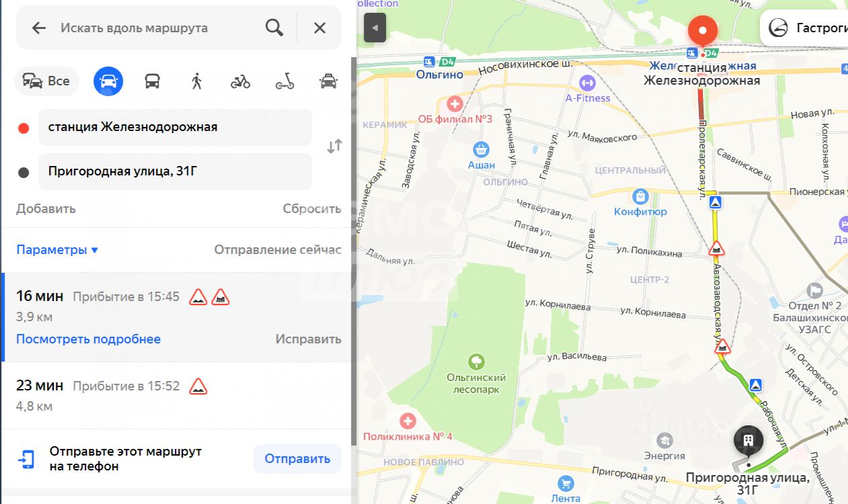Viewport: 848px width, 504px height.
Task: Select the 16 мин route option
Action: (x=178, y=317)
